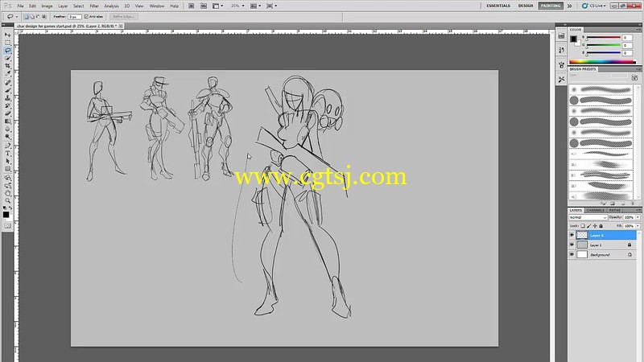Toggle Lock all padlock icon
Screen dimensions: 644x362
601,226
